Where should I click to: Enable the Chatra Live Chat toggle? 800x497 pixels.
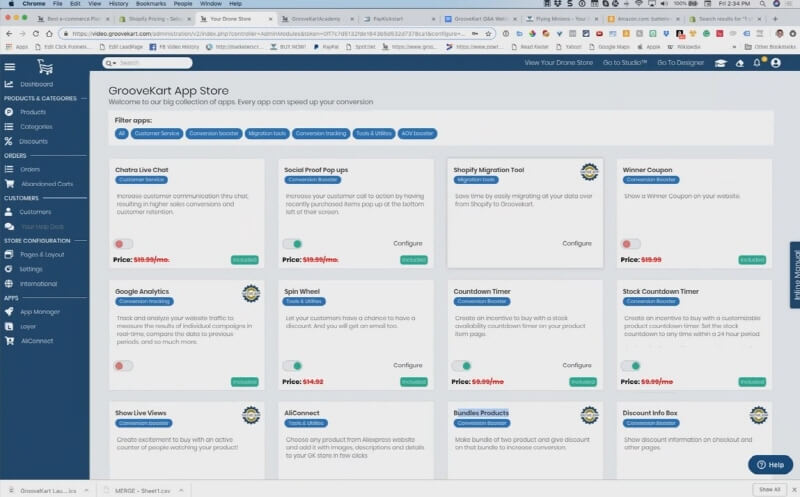(x=123, y=244)
